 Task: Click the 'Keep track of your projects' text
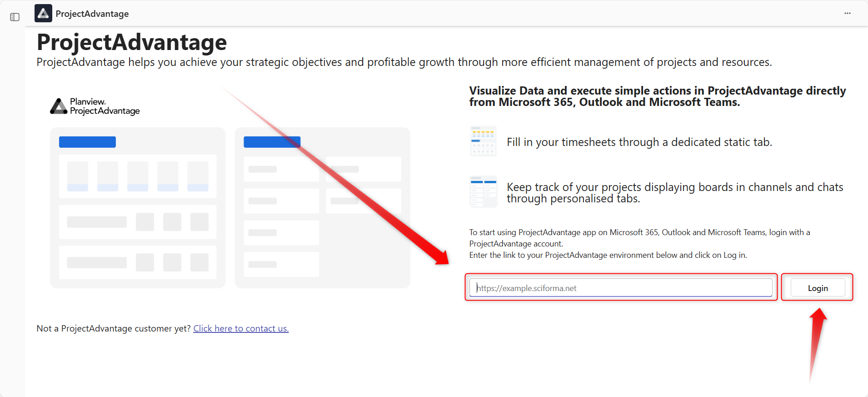(675, 193)
